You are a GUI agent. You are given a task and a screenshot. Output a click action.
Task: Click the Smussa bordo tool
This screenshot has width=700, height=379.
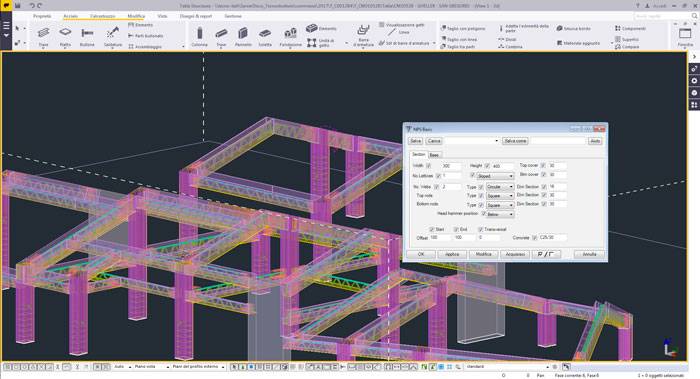pyautogui.click(x=574, y=28)
